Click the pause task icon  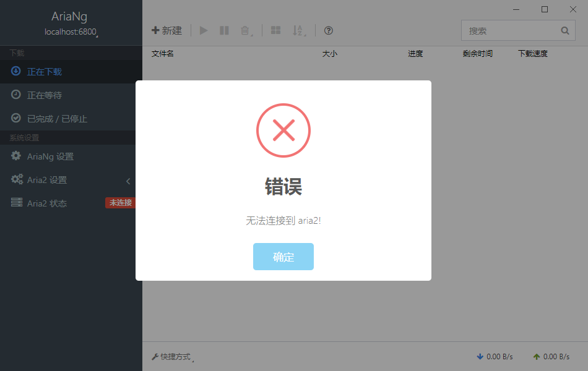(x=224, y=31)
